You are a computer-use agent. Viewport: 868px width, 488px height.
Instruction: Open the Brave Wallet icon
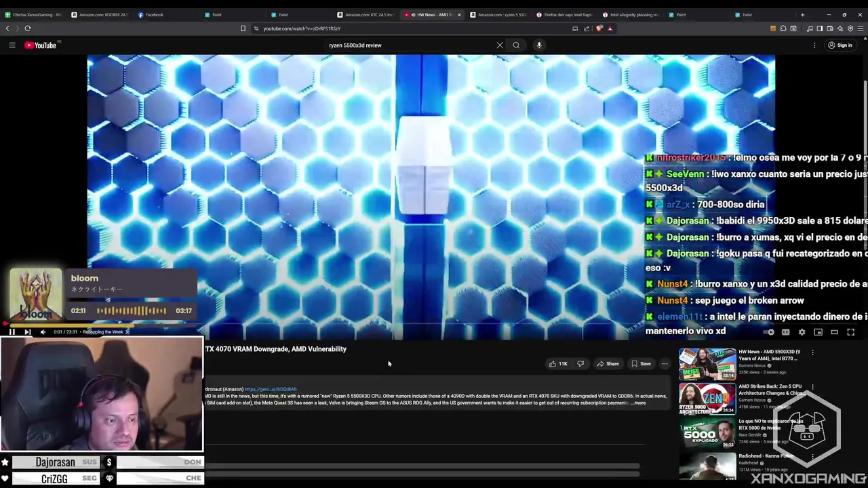pos(830,28)
